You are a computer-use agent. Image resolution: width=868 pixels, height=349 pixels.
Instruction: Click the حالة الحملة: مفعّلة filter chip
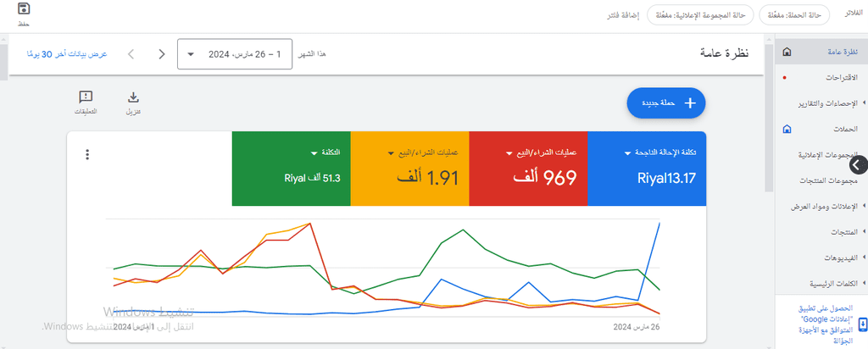tap(793, 15)
